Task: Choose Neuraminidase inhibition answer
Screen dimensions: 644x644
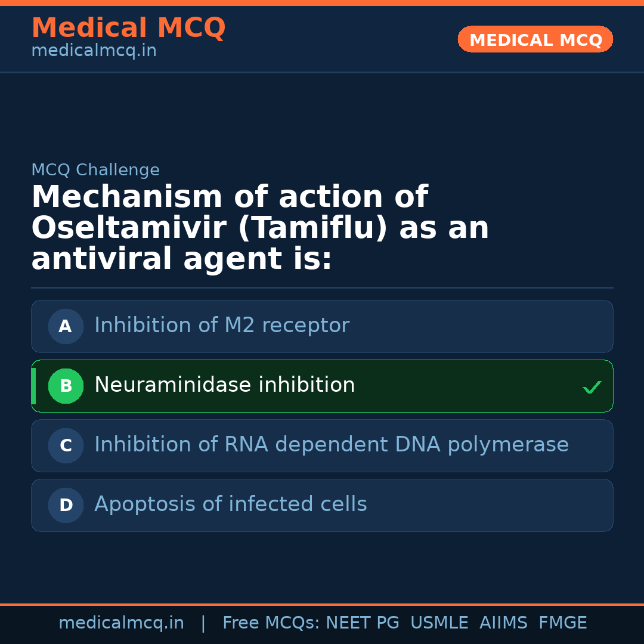Action: click(x=322, y=386)
